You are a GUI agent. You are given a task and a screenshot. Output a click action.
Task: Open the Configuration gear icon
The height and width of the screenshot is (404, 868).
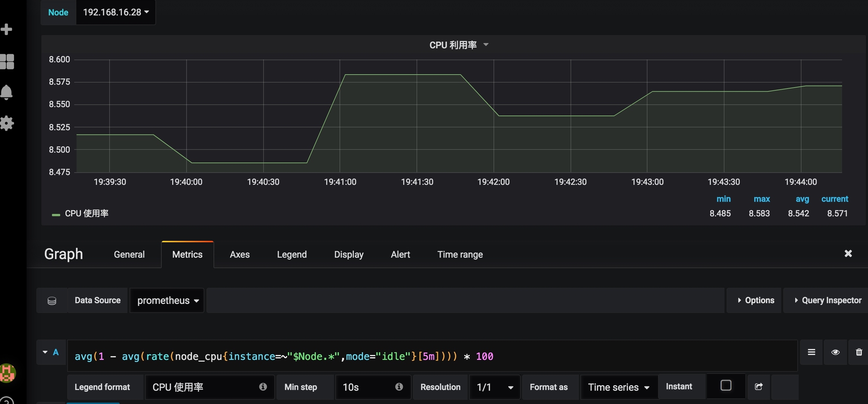[7, 123]
